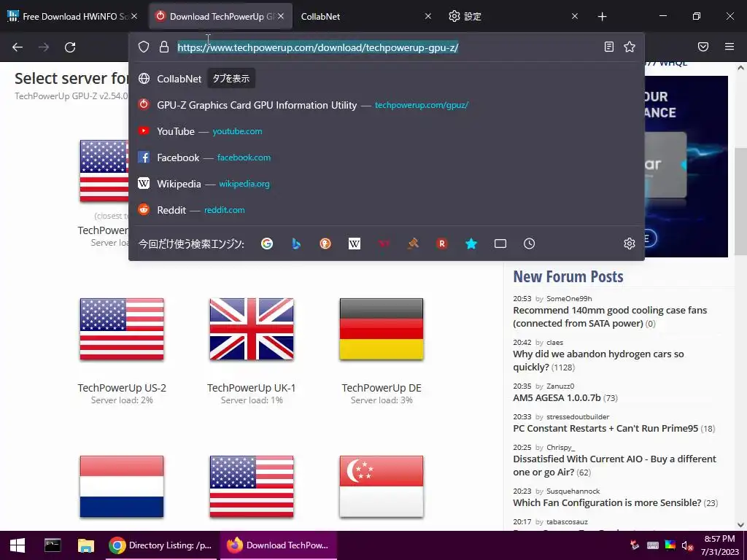Open the Pocket save button

point(703,47)
